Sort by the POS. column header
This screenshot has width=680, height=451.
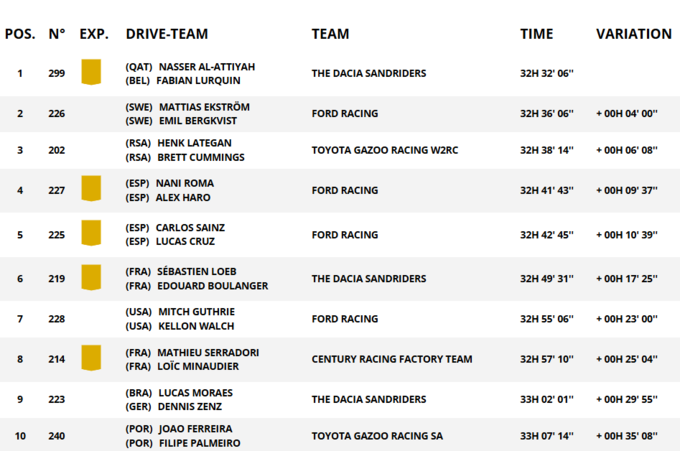pyautogui.click(x=20, y=34)
